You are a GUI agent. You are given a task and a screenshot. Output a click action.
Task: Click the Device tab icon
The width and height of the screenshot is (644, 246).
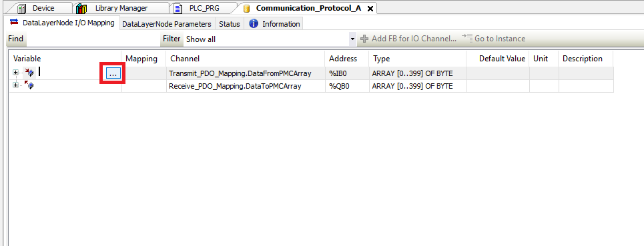coord(22,8)
